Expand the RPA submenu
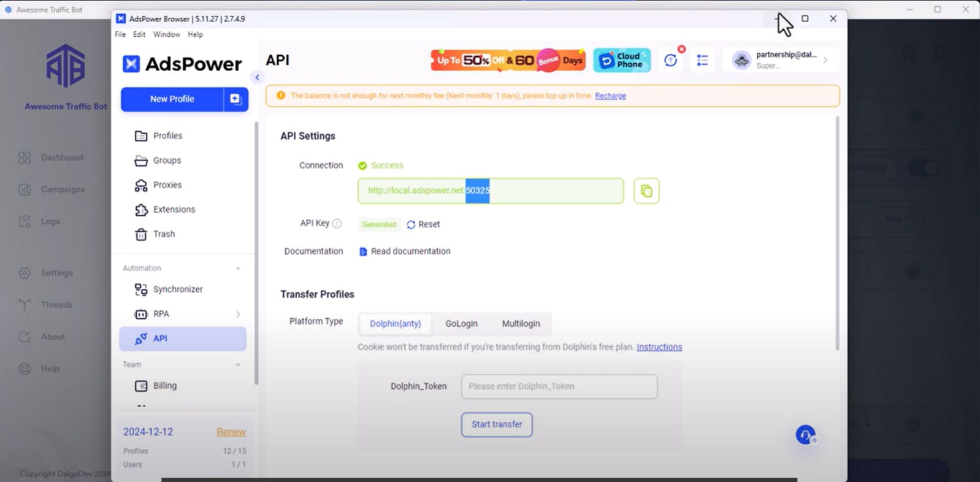 (238, 314)
